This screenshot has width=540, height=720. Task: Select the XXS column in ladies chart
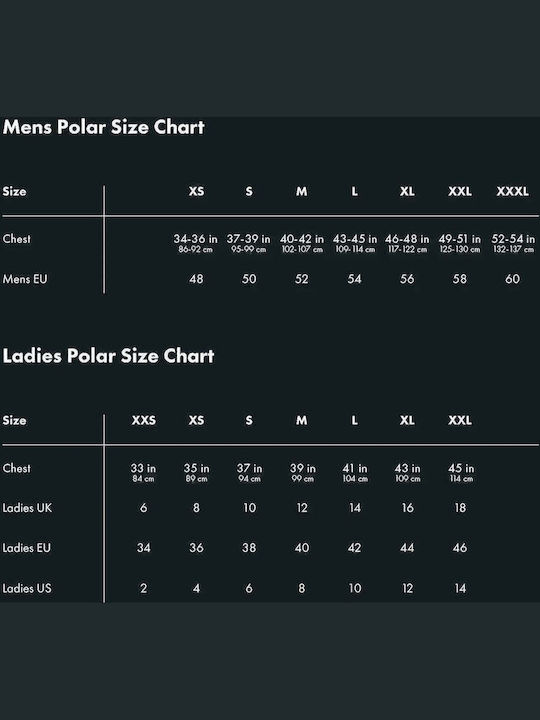pyautogui.click(x=144, y=420)
